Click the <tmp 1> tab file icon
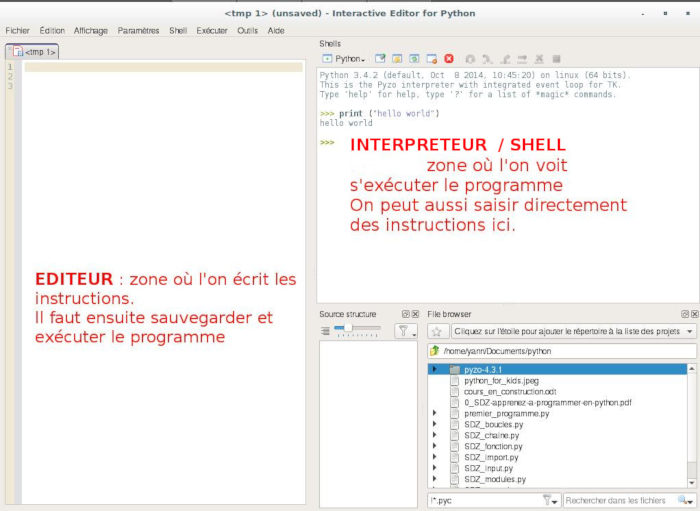This screenshot has width=700, height=511. click(18, 52)
